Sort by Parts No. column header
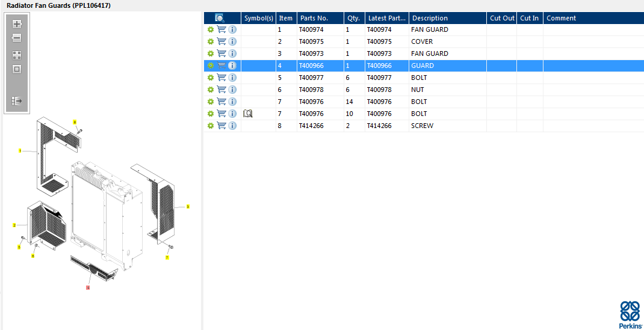The height and width of the screenshot is (330, 644). (x=320, y=18)
